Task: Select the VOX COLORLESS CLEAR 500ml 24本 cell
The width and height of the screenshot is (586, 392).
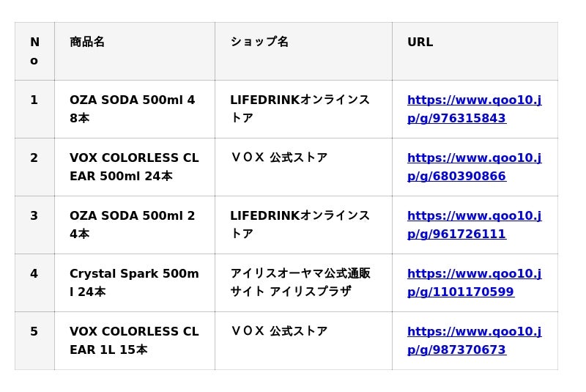Action: pos(134,167)
